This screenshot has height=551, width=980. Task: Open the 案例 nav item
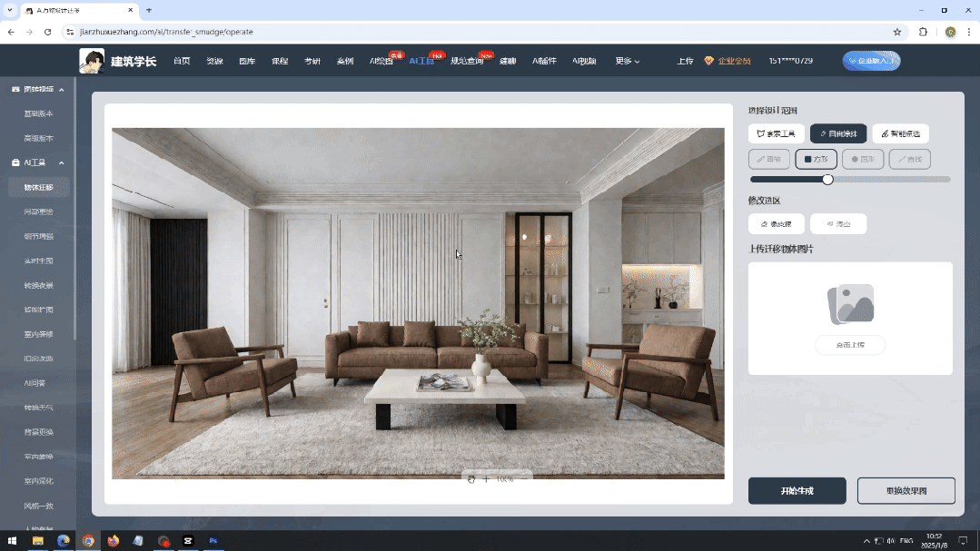point(345,61)
